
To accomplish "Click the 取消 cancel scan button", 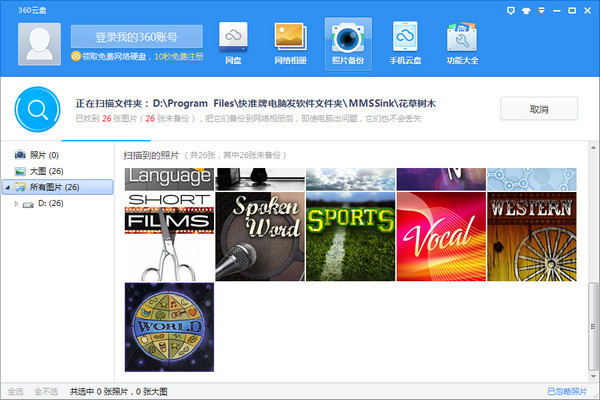I will (538, 108).
